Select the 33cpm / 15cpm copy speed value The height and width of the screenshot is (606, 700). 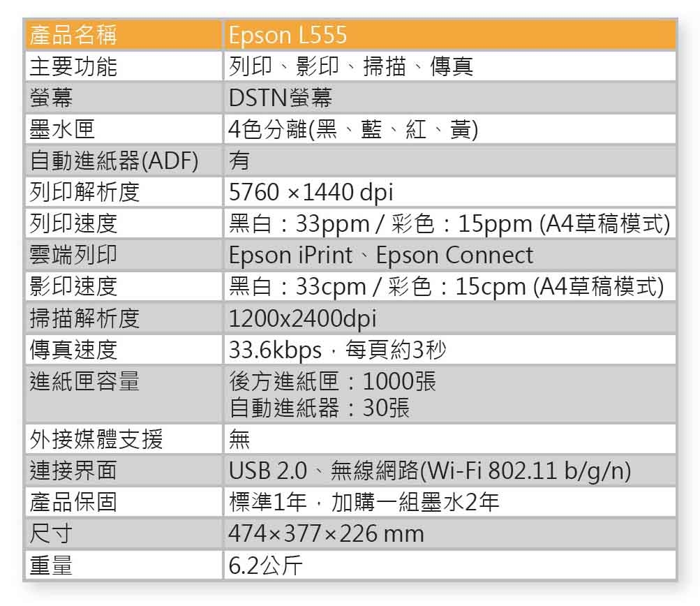447,287
